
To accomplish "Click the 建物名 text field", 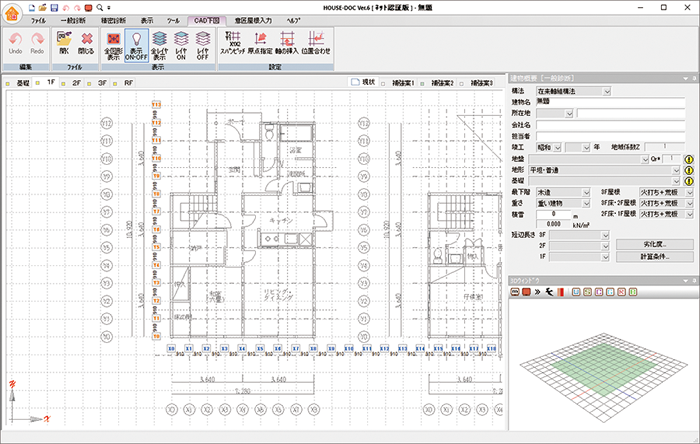I will pos(615,102).
